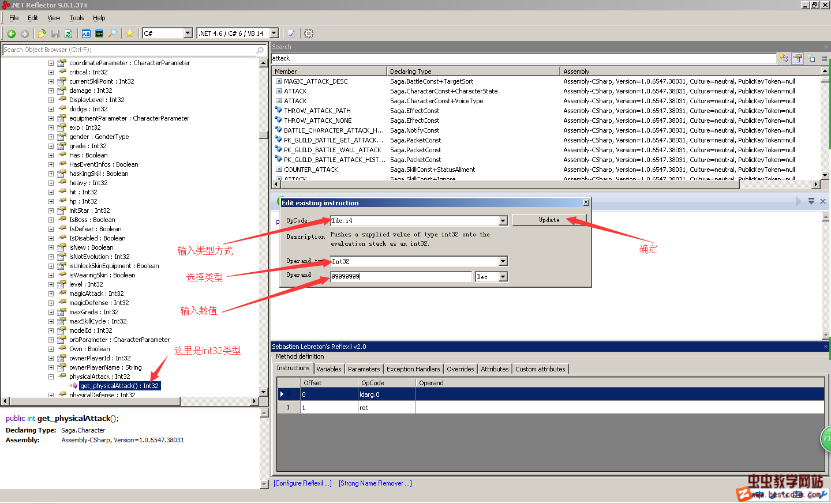Click the Operand value input field

point(400,277)
